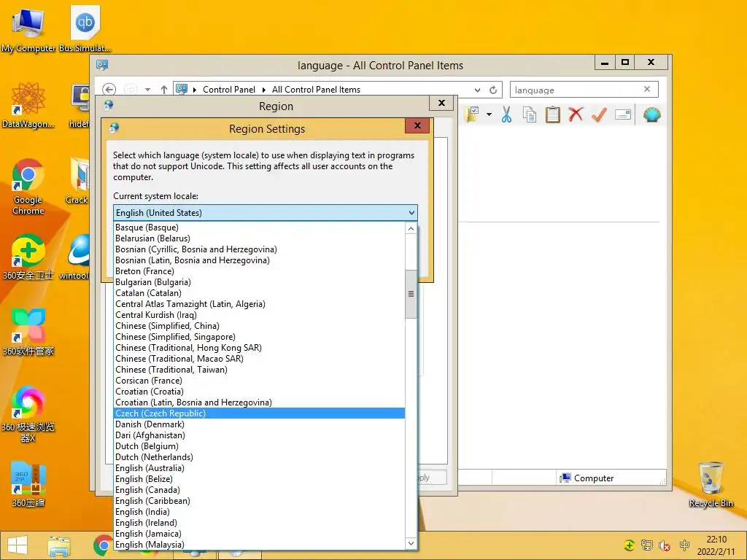The width and height of the screenshot is (747, 560).
Task: Click the locale list scrollbar thumb
Action: 411,294
